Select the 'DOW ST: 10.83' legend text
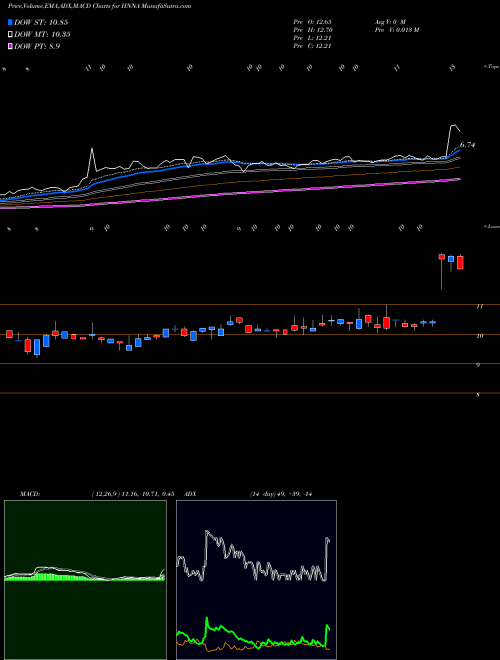 (x=41, y=22)
